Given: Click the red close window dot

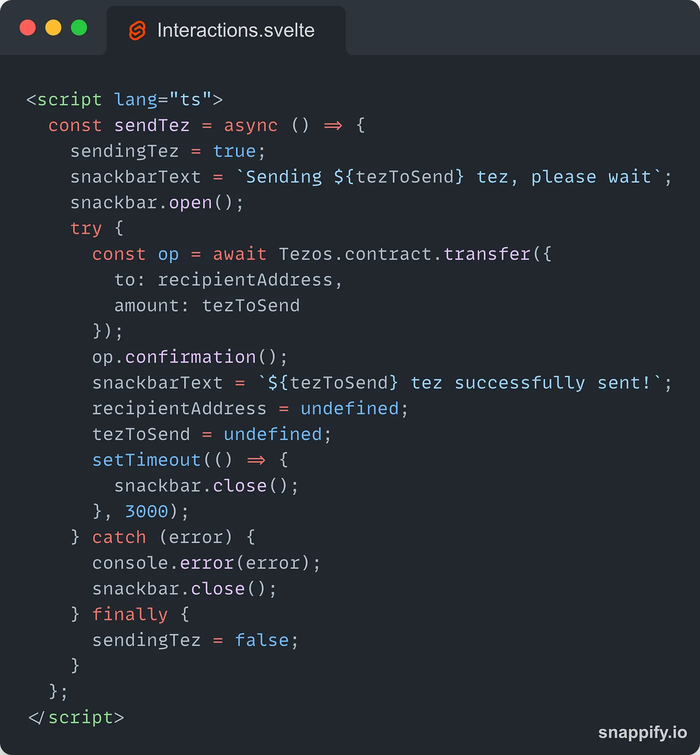Looking at the screenshot, I should [x=27, y=28].
